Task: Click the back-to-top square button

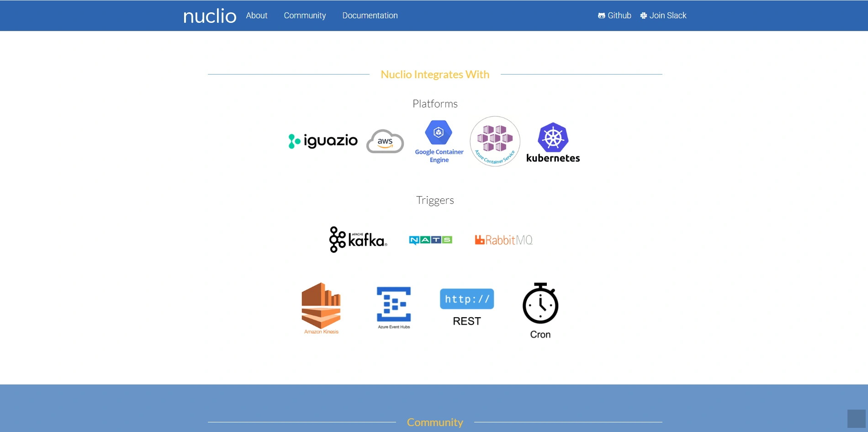Action: (857, 419)
